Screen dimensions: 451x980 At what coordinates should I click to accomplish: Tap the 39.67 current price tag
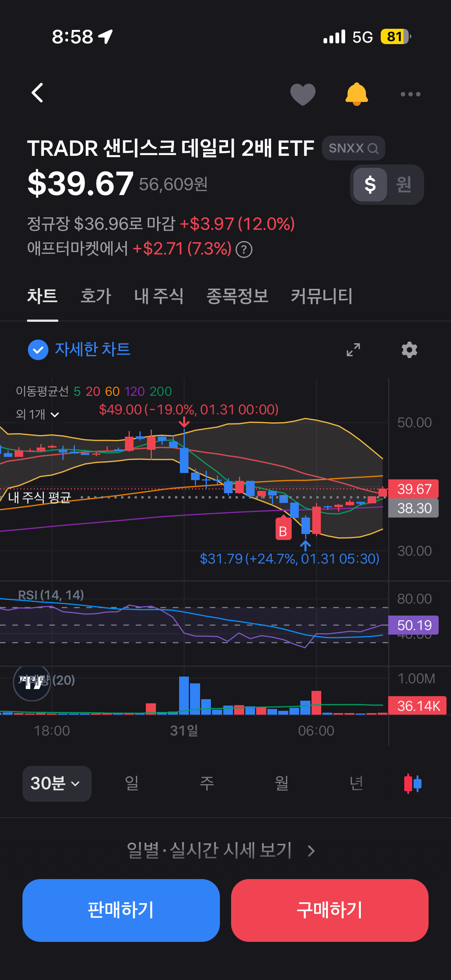click(x=414, y=489)
